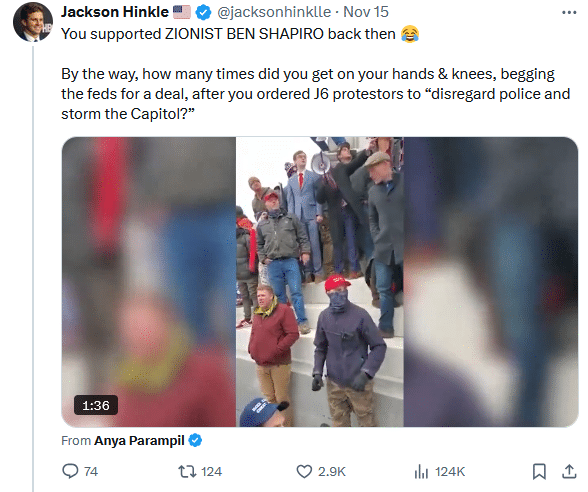Click the 124K views count
588x492 pixels.
tap(450, 471)
